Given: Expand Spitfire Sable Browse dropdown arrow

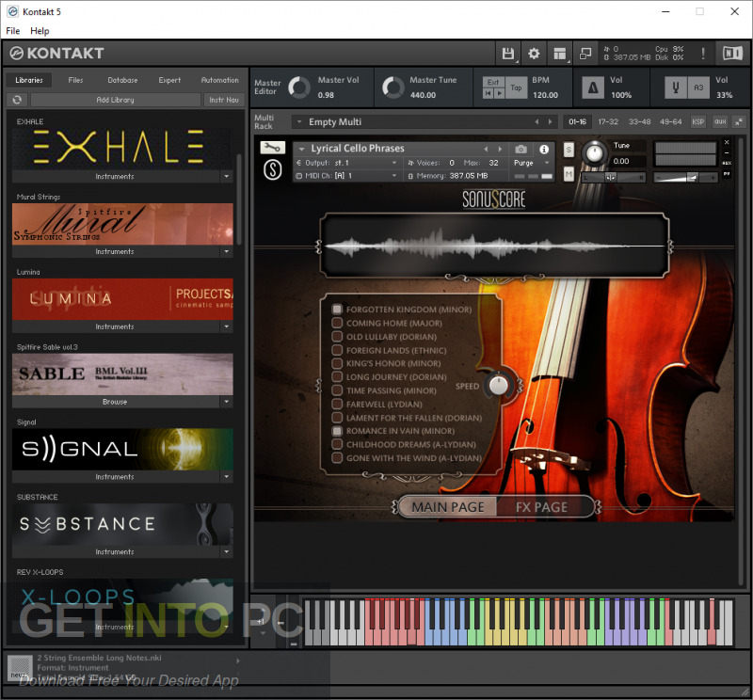Looking at the screenshot, I should (x=226, y=402).
